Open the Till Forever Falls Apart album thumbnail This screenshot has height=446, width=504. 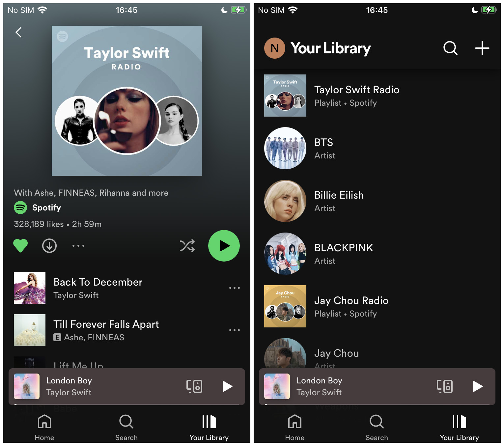coord(30,330)
